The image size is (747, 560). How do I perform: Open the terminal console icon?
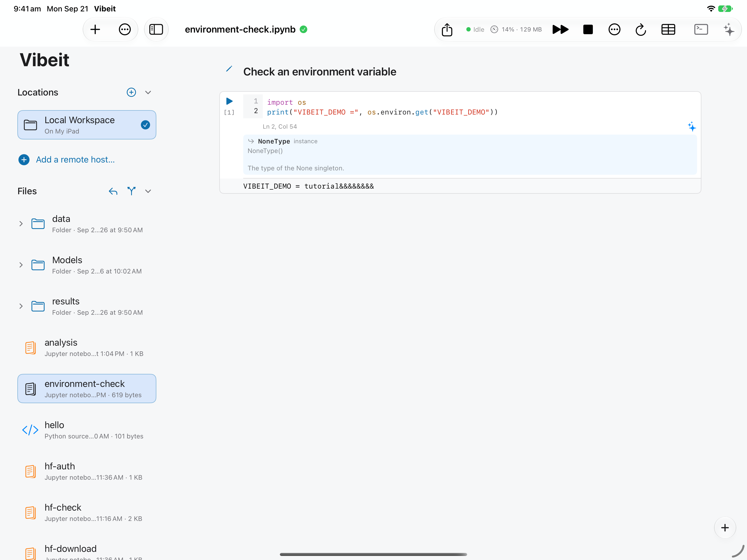click(x=701, y=29)
